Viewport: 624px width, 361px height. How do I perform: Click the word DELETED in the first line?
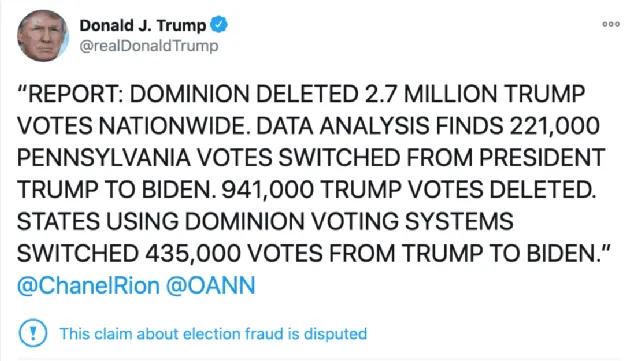pos(307,94)
